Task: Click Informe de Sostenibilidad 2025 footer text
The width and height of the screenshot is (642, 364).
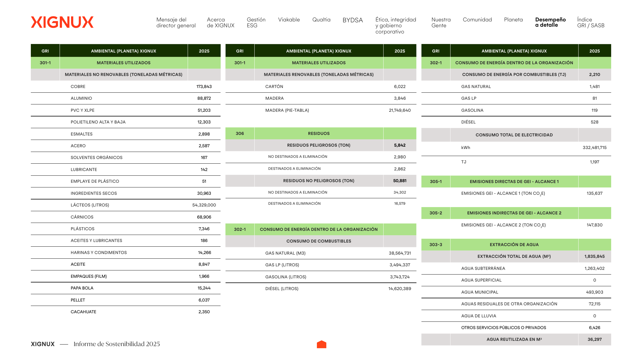Action: tap(117, 344)
